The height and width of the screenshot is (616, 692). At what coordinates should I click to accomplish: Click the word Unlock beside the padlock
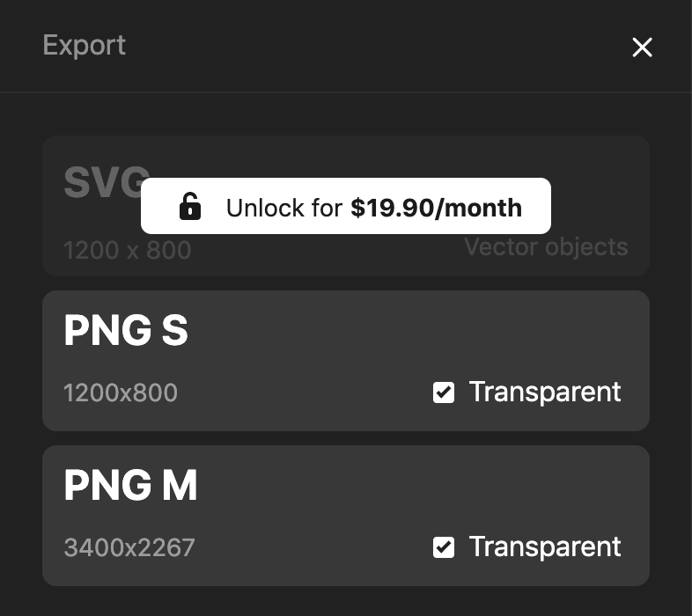pos(265,208)
